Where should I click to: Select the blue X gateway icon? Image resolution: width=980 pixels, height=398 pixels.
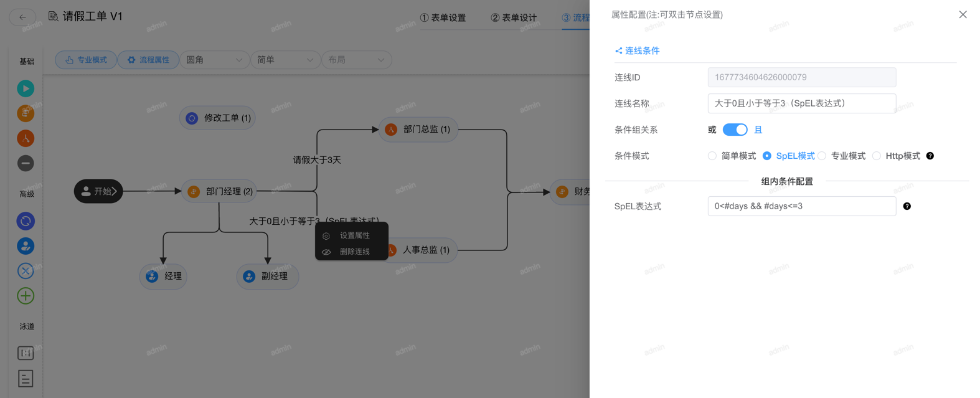26,271
